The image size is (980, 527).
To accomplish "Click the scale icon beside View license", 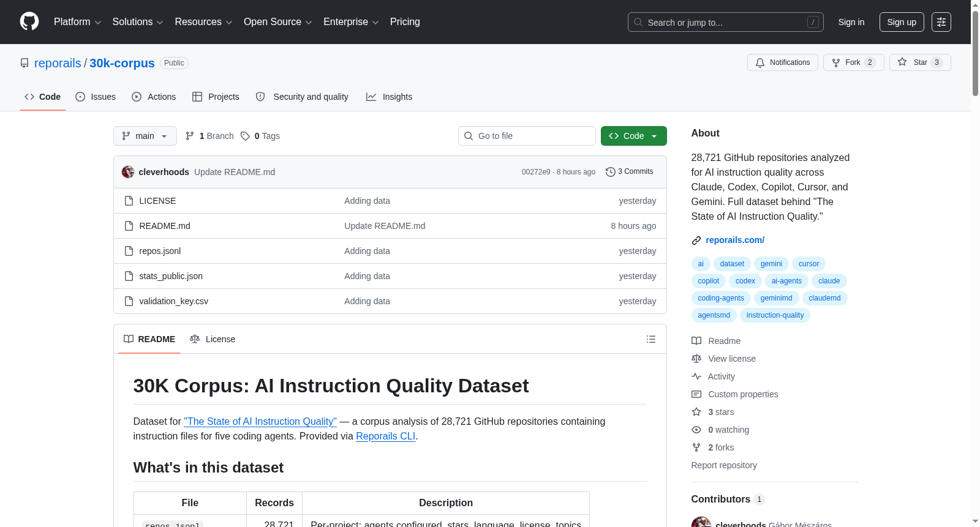I will point(696,359).
